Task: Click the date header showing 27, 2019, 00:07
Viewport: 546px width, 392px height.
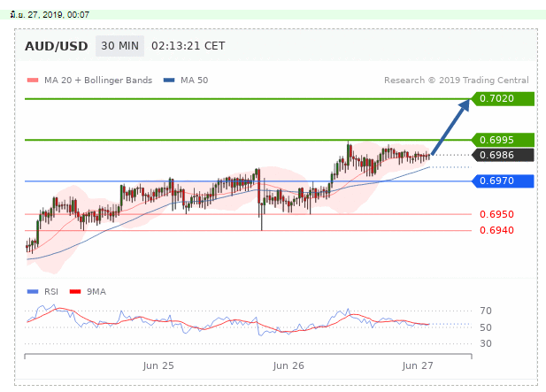Action: tap(50, 15)
